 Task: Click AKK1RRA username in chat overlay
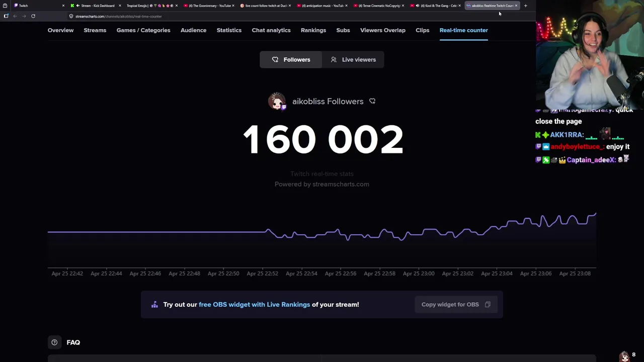point(567,135)
